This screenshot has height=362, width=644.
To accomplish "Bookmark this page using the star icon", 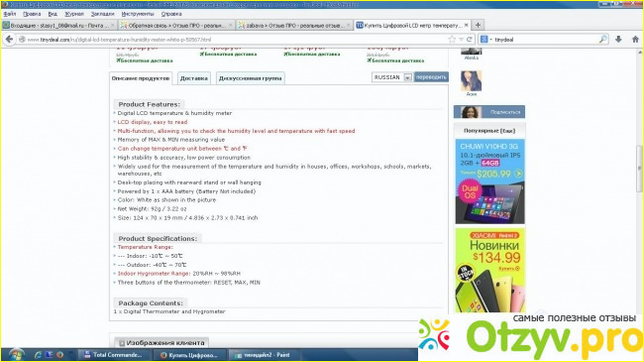I will click(452, 40).
